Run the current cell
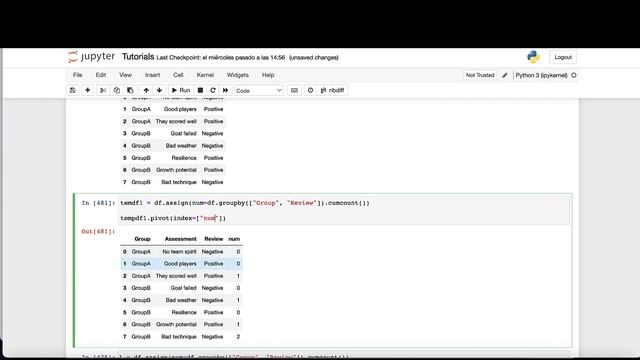 (181, 90)
